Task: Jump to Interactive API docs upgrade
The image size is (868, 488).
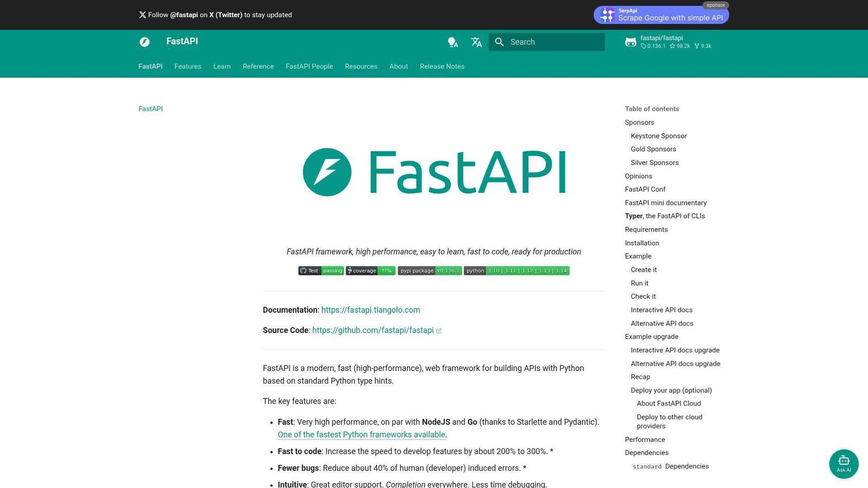Action: click(x=675, y=350)
